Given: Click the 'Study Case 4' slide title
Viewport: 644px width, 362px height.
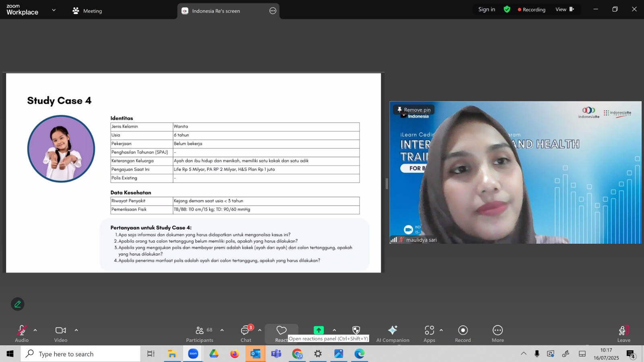Looking at the screenshot, I should (x=59, y=101).
